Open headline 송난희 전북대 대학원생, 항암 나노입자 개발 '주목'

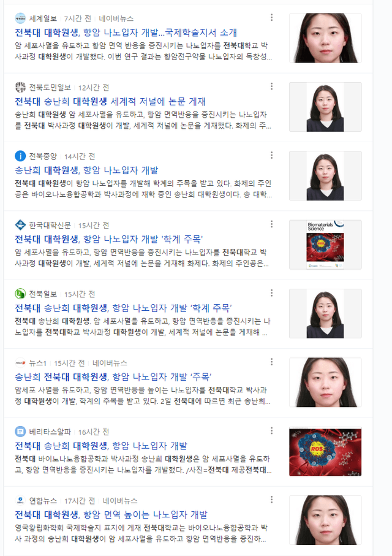point(113,377)
